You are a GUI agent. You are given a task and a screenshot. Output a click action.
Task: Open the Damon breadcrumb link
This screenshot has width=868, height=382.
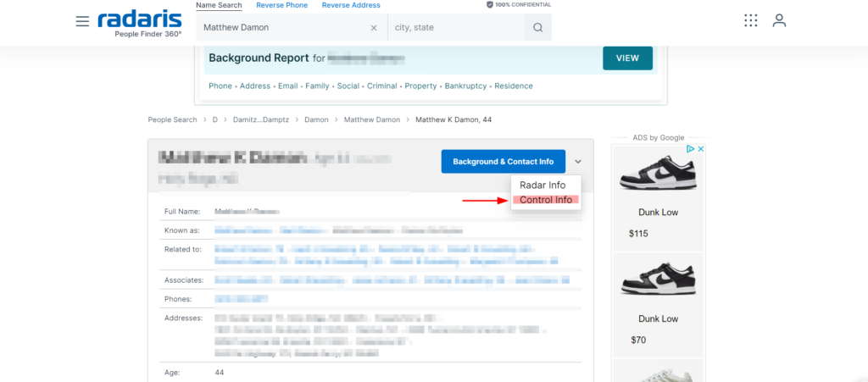pyautogui.click(x=317, y=119)
